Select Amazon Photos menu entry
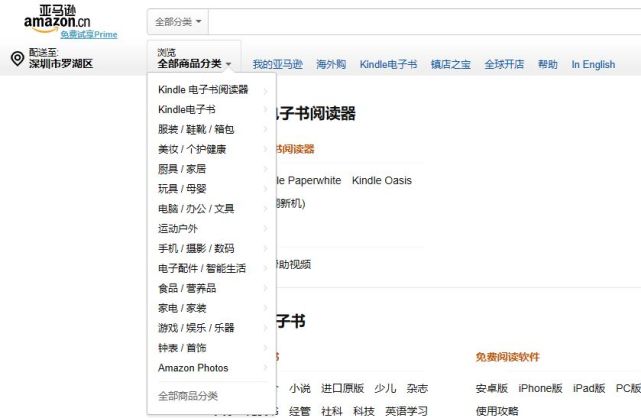 (193, 368)
